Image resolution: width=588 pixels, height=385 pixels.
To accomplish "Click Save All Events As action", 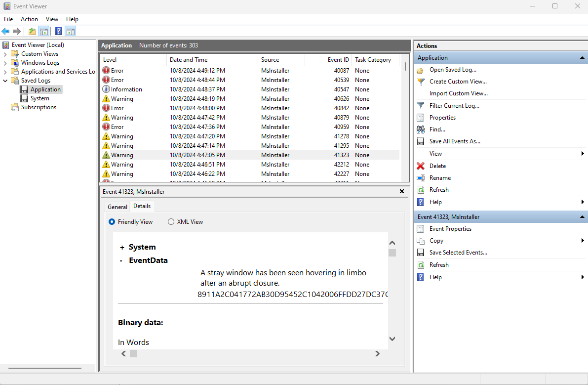I will coord(455,141).
